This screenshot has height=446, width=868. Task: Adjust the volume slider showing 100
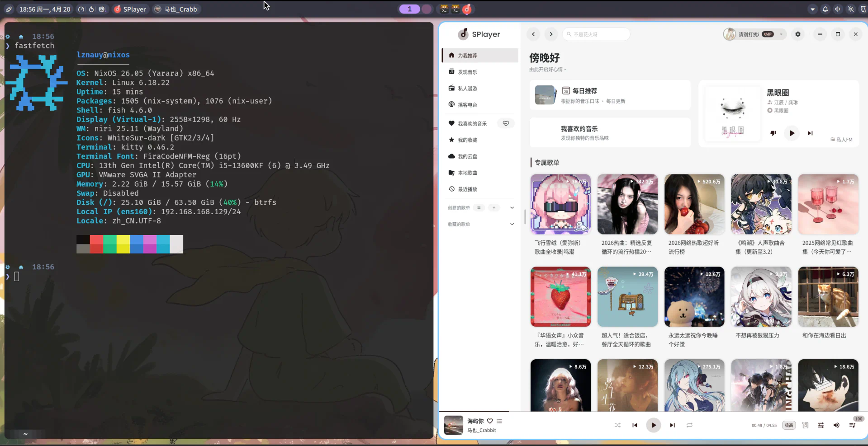[x=858, y=418]
